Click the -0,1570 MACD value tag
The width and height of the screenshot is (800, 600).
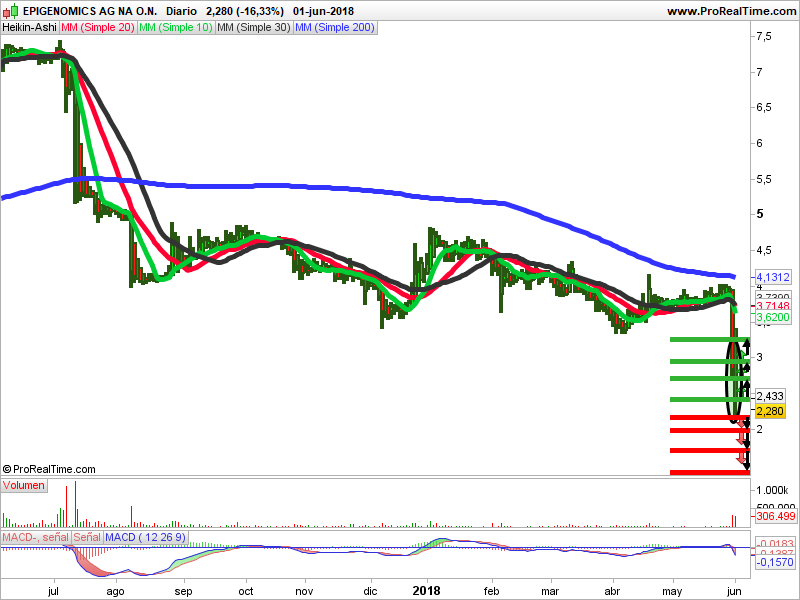[775, 562]
